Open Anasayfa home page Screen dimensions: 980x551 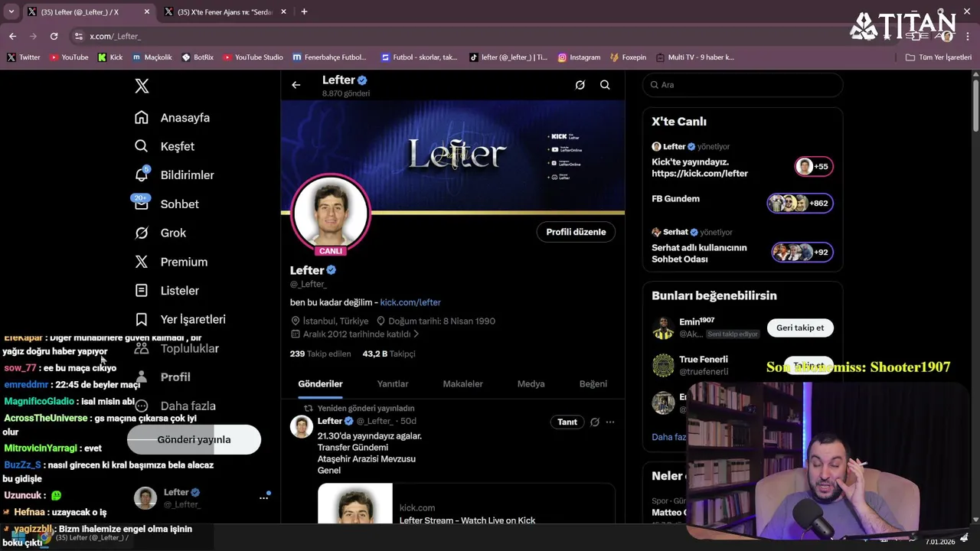pyautogui.click(x=171, y=117)
